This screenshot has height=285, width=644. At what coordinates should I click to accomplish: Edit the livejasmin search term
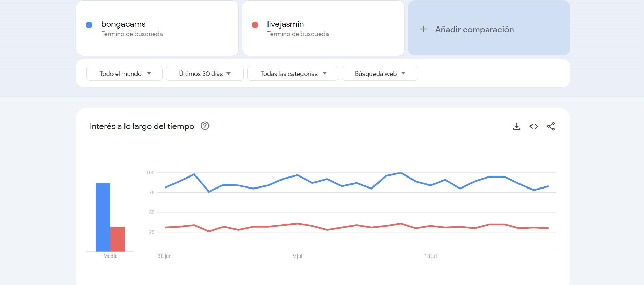(x=285, y=24)
